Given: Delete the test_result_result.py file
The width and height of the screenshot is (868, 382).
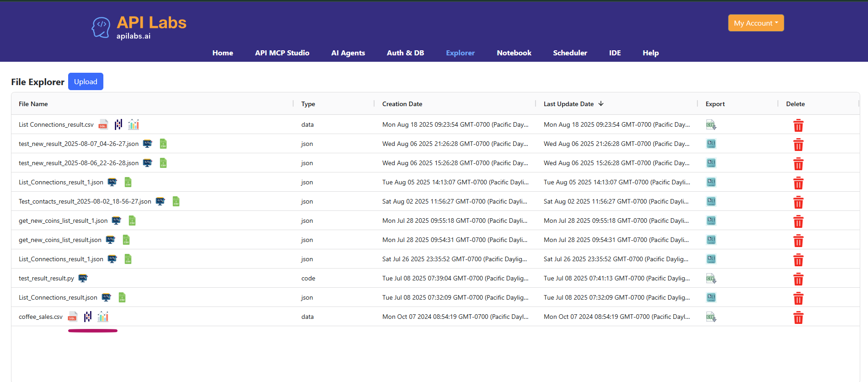Looking at the screenshot, I should point(798,279).
